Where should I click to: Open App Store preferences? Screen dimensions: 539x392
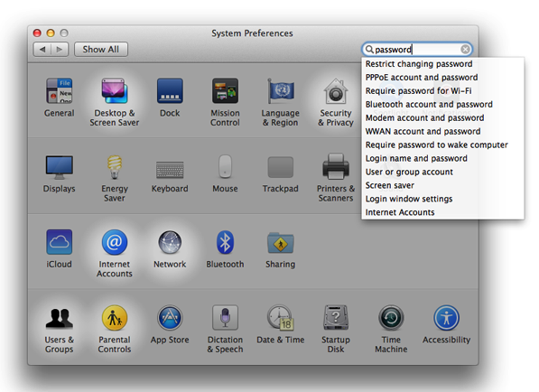(170, 324)
